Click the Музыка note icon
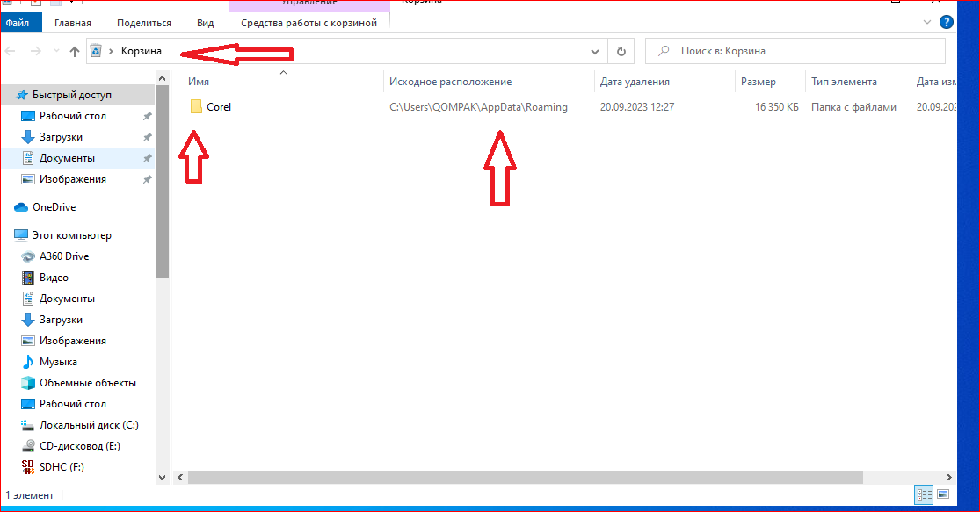The height and width of the screenshot is (512, 980). 27,362
